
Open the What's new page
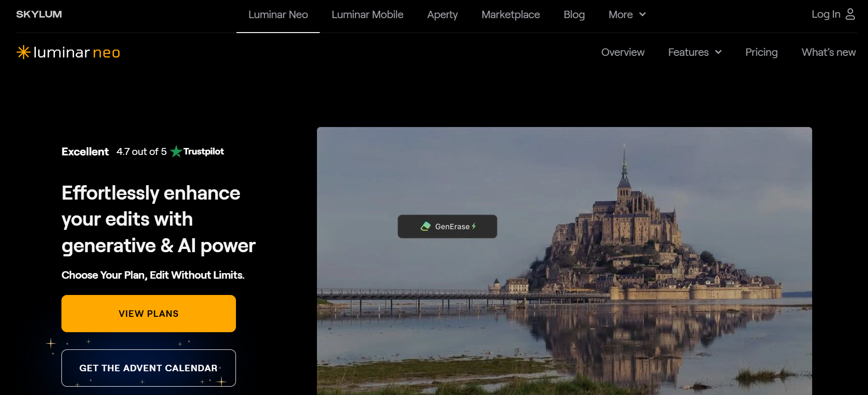click(828, 52)
